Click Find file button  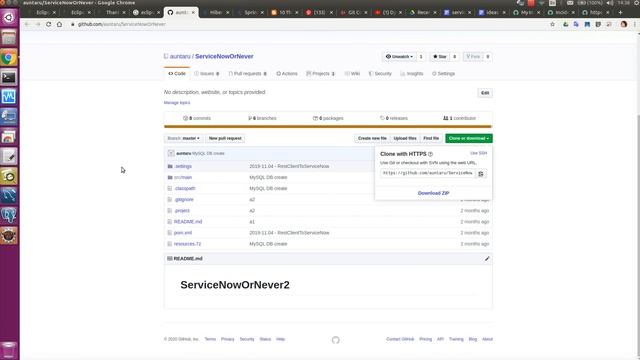point(431,138)
